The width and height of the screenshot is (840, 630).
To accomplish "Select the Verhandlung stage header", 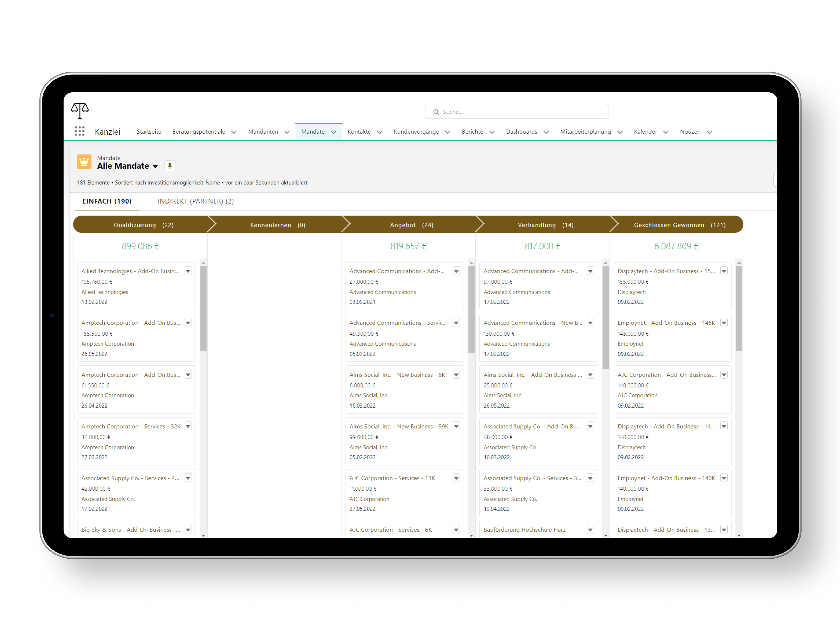I will click(545, 225).
